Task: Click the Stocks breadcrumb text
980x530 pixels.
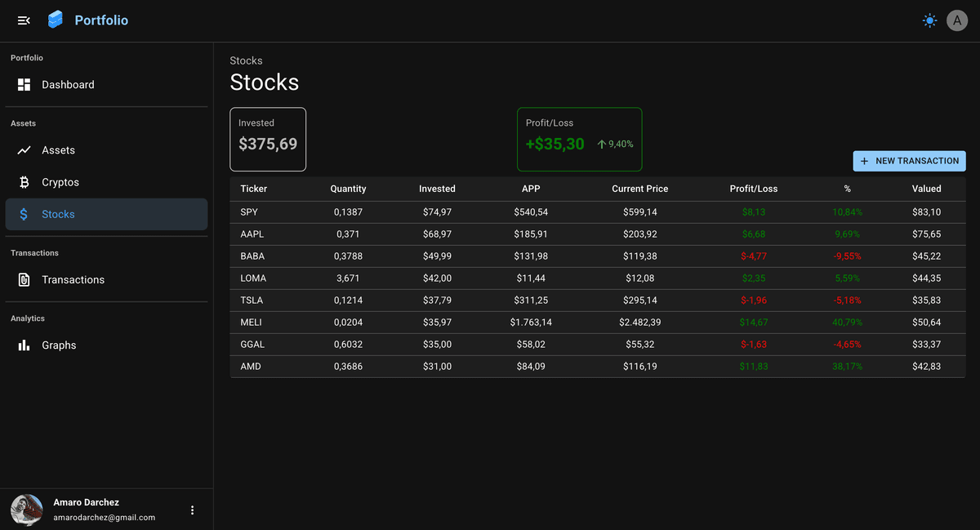Action: (246, 60)
